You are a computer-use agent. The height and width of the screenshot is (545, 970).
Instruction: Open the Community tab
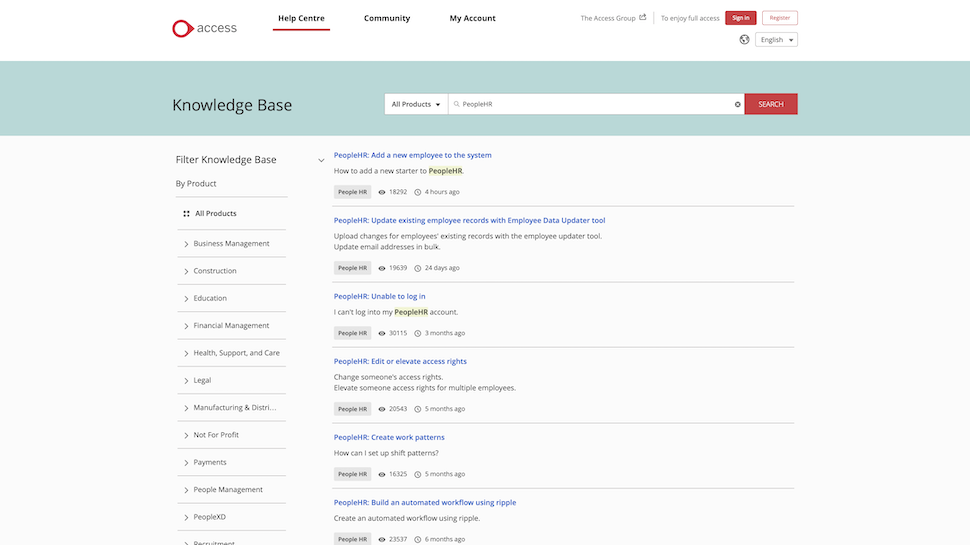point(387,19)
